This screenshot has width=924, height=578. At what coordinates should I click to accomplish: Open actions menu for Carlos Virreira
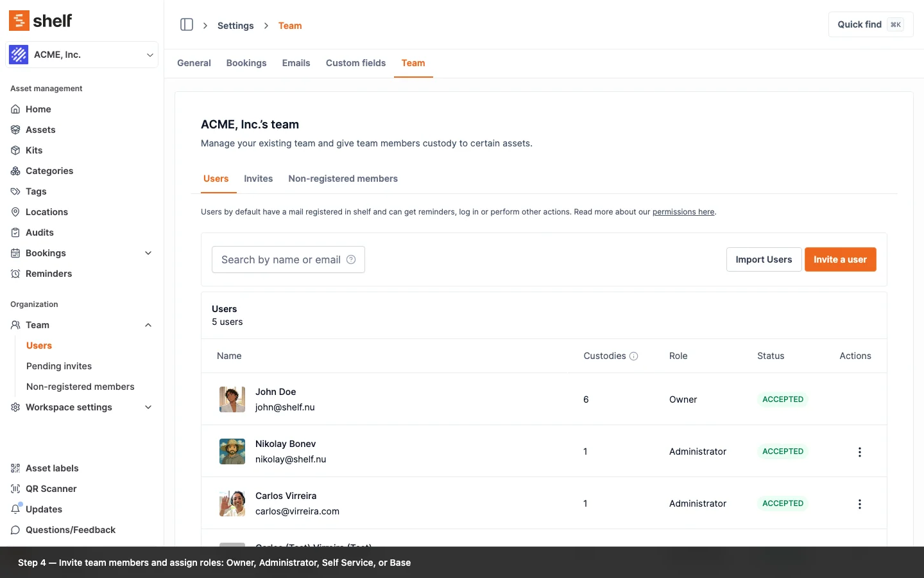coord(859,504)
